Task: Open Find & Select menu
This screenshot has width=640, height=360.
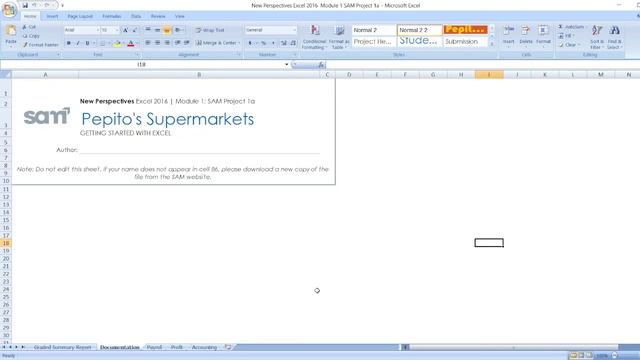Action: click(614, 37)
